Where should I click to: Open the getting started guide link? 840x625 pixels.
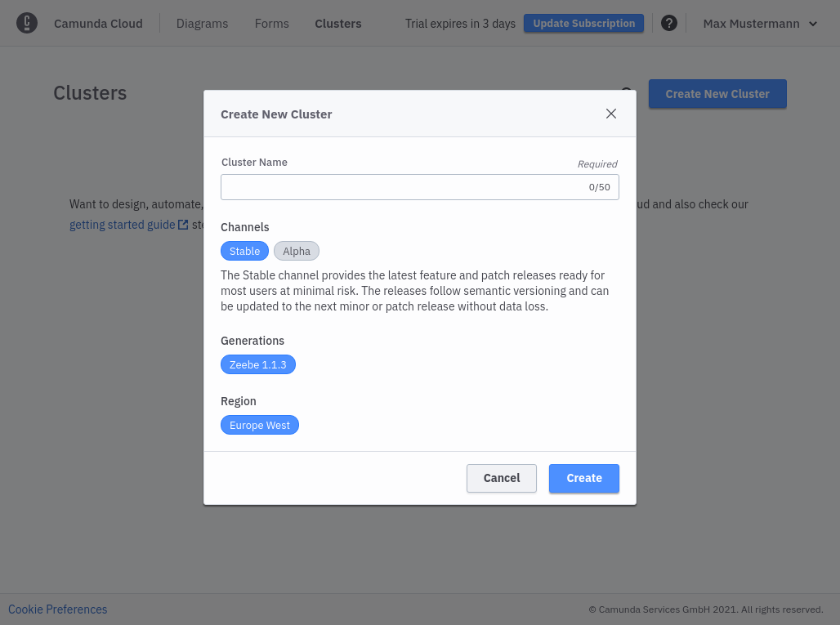tap(121, 224)
